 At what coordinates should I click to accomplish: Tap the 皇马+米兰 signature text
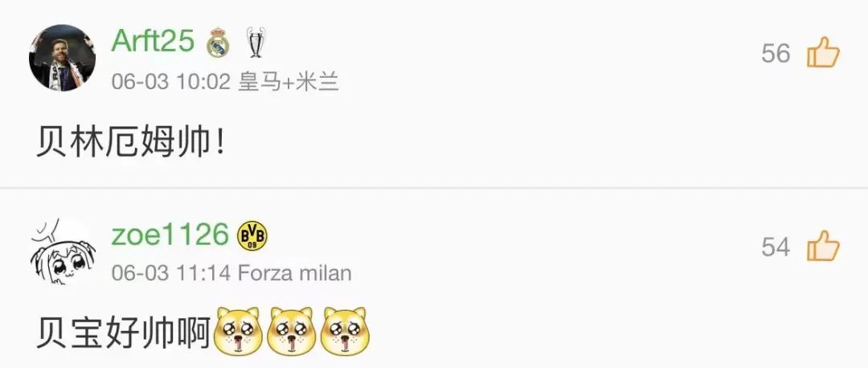click(289, 83)
